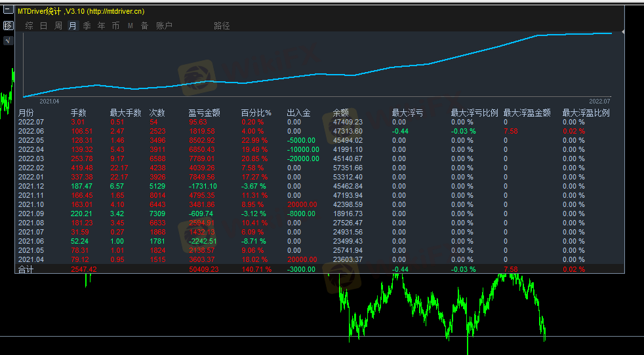Screen dimensions: 644x355
Task: Click the 盈亏金额 column header
Action: [204, 113]
